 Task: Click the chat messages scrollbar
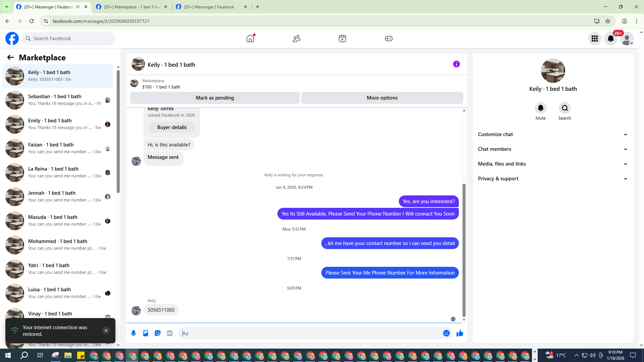click(464, 250)
